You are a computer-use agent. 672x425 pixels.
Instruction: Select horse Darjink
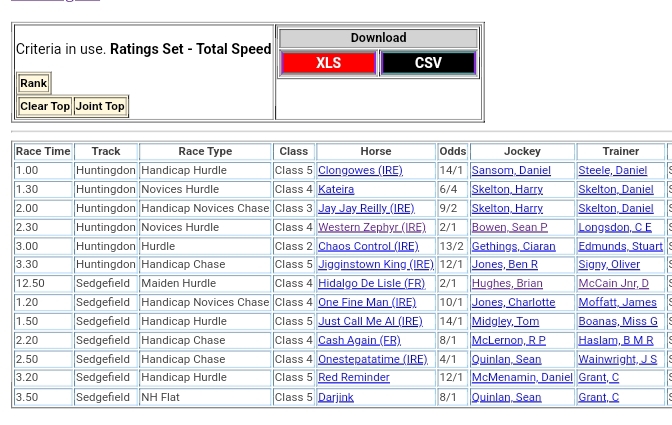point(335,397)
